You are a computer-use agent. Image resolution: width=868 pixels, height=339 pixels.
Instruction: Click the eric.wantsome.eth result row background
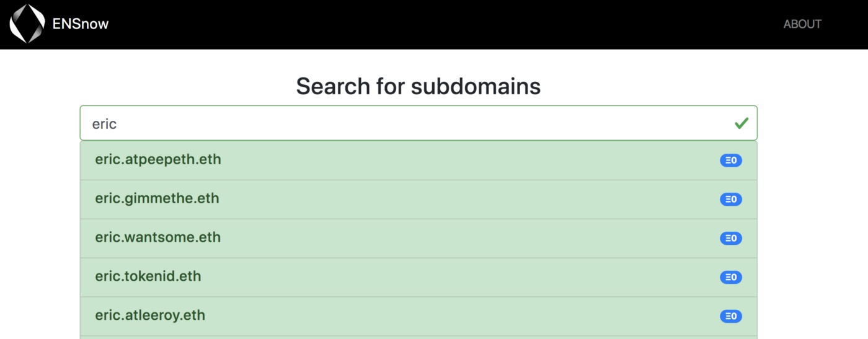pyautogui.click(x=418, y=239)
